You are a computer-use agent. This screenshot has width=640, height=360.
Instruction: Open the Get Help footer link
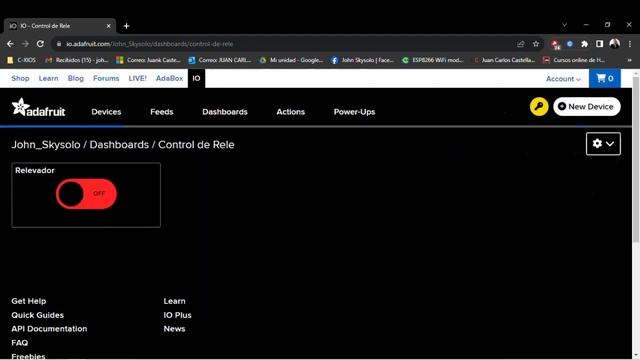(x=29, y=301)
